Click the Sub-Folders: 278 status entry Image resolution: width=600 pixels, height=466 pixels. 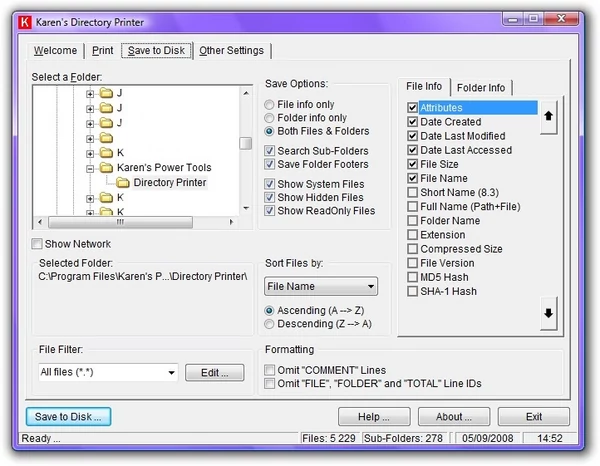pyautogui.click(x=403, y=438)
